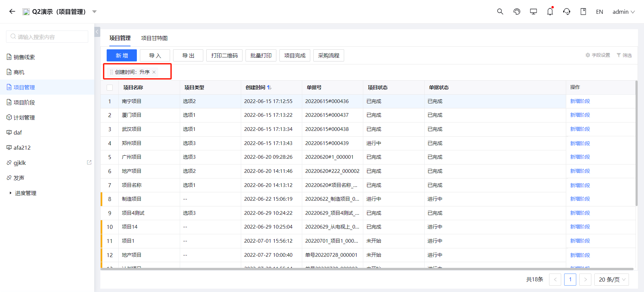The height and width of the screenshot is (292, 644).
Task: Open the daf sidebar entry
Action: pos(17,133)
